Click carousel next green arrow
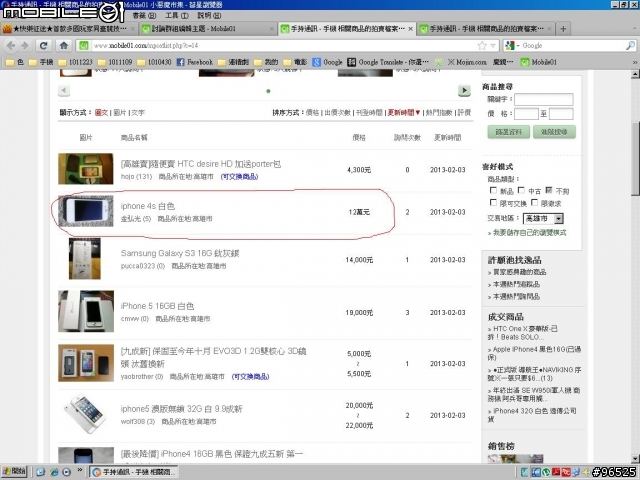The width and height of the screenshot is (640, 480). (464, 91)
